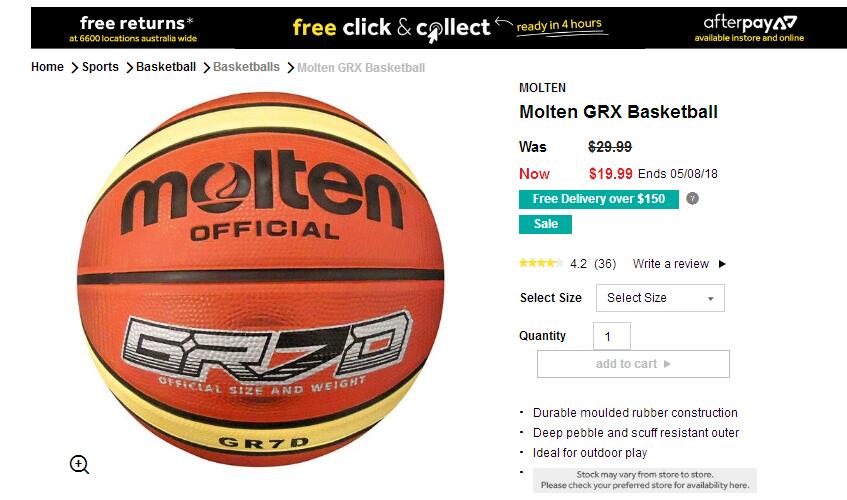Click the free returns banner
This screenshot has width=847, height=500.
(x=133, y=28)
